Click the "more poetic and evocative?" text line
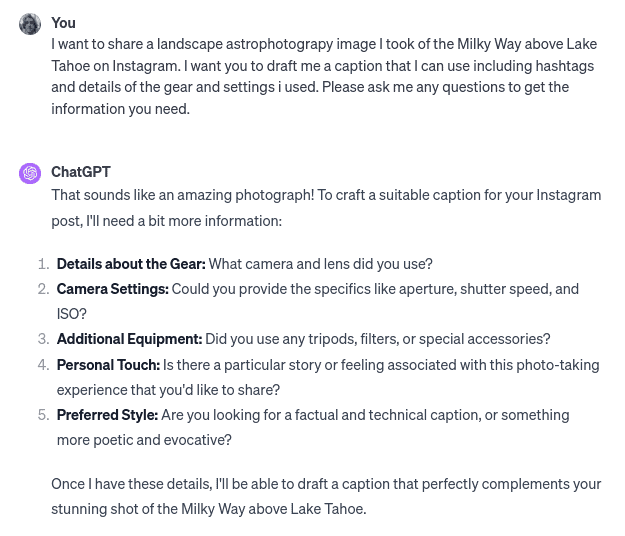The height and width of the screenshot is (536, 625). (144, 440)
